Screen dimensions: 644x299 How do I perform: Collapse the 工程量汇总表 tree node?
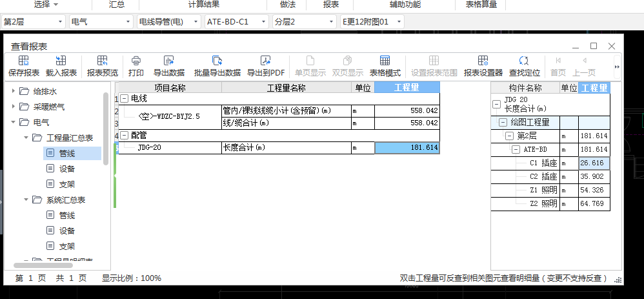(x=26, y=138)
